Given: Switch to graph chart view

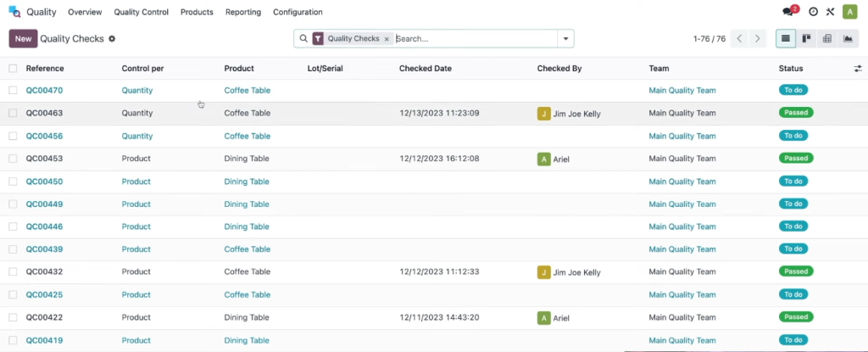Looking at the screenshot, I should click(x=848, y=39).
